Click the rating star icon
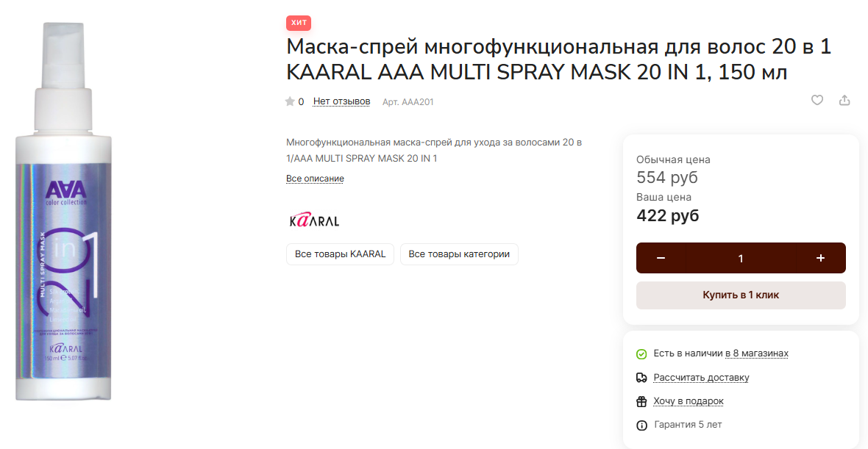 point(290,101)
